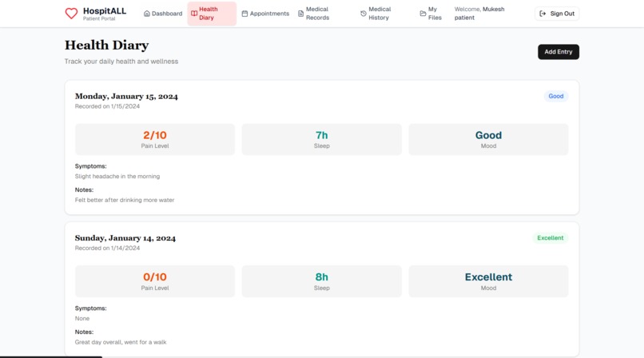Click the HospitALL heart logo icon
This screenshot has width=644, height=358.
coord(71,14)
